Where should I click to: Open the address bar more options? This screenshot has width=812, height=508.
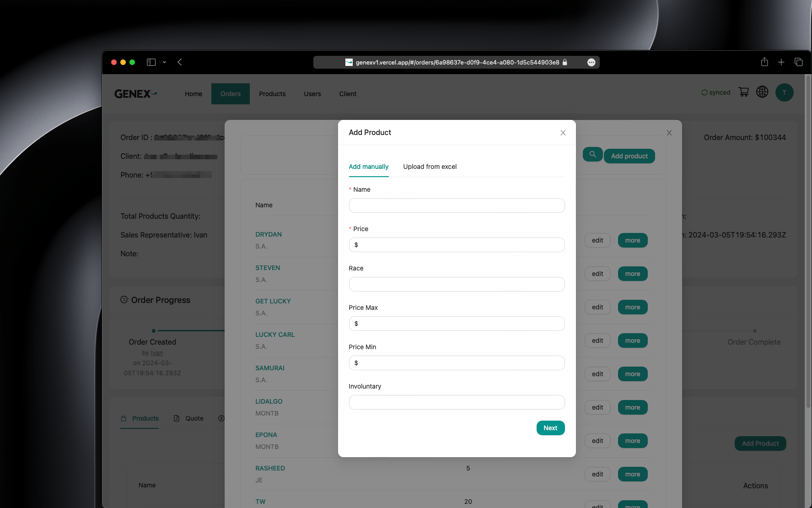tap(591, 62)
